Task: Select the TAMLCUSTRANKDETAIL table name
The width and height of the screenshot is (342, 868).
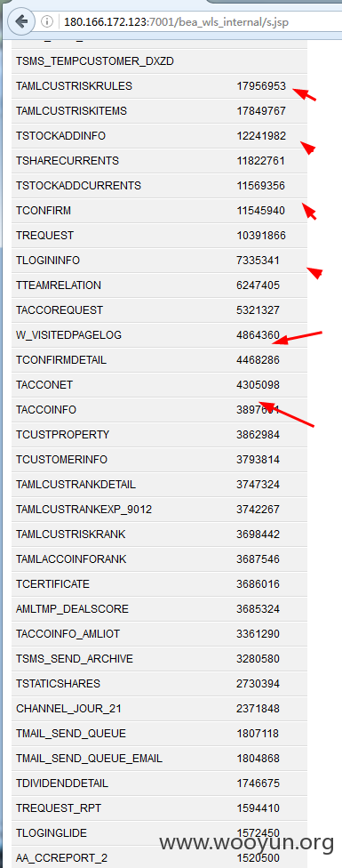Action: click(76, 485)
